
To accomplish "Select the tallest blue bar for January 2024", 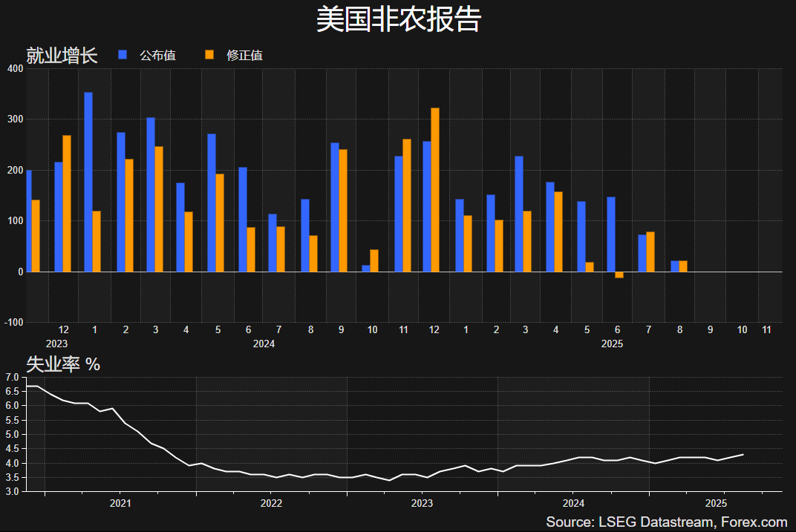I will point(88,182).
